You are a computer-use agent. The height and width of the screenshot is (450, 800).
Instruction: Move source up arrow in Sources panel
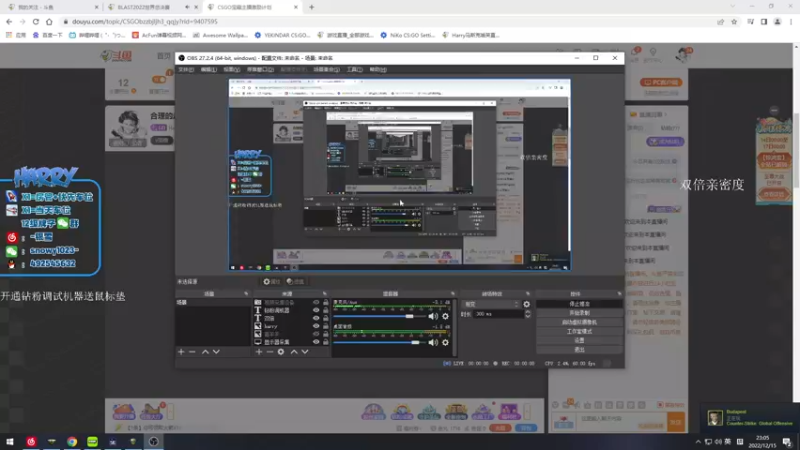point(294,352)
